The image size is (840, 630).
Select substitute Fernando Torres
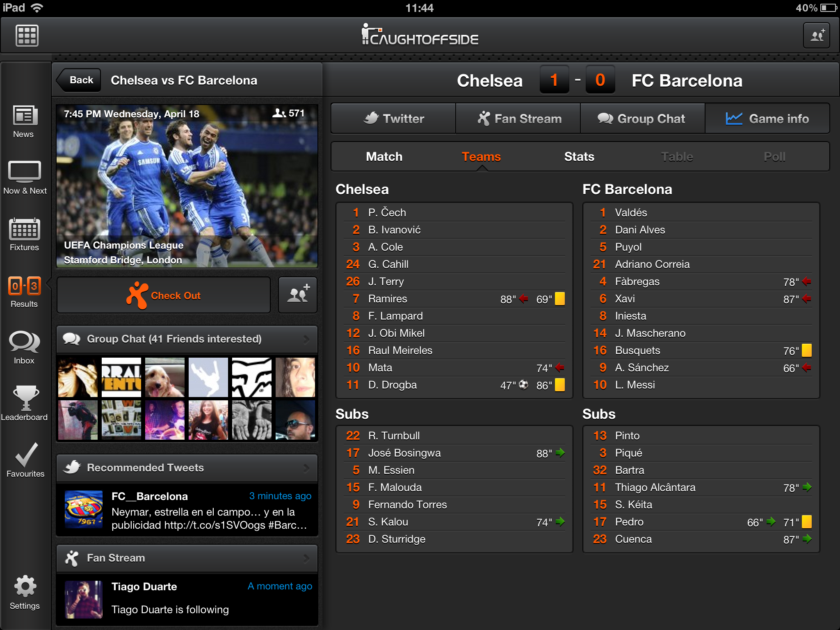[454, 504]
